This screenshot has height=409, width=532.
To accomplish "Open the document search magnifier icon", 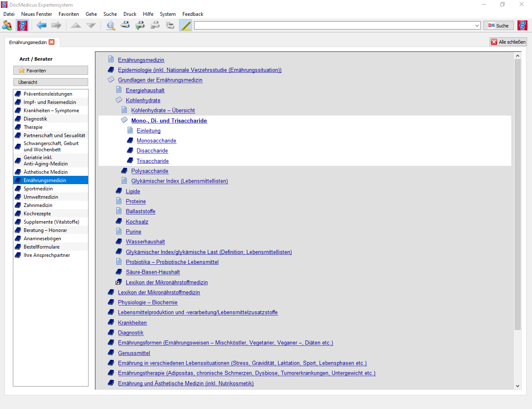I will pos(111,25).
